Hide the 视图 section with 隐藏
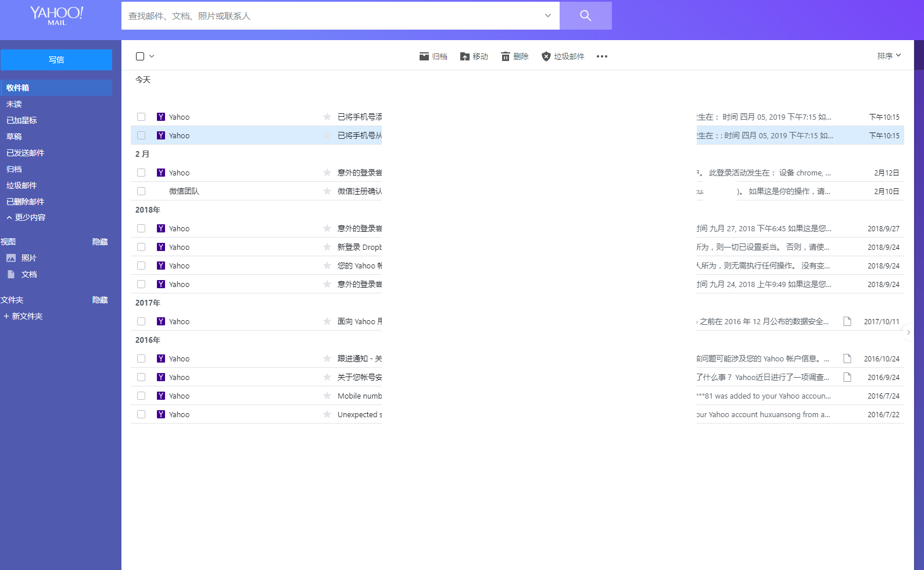This screenshot has height=570, width=924. pos(100,242)
